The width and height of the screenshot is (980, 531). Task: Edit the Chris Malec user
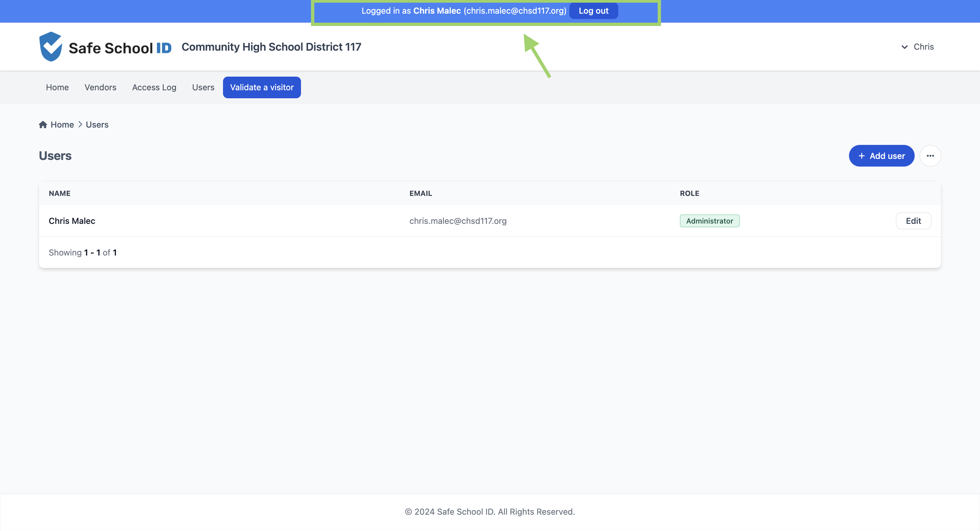(x=913, y=221)
